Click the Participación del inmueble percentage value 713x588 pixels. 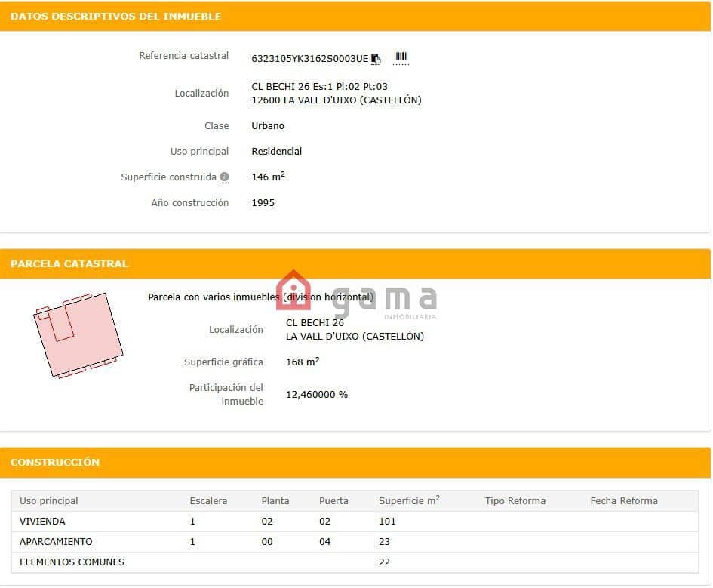point(316,394)
